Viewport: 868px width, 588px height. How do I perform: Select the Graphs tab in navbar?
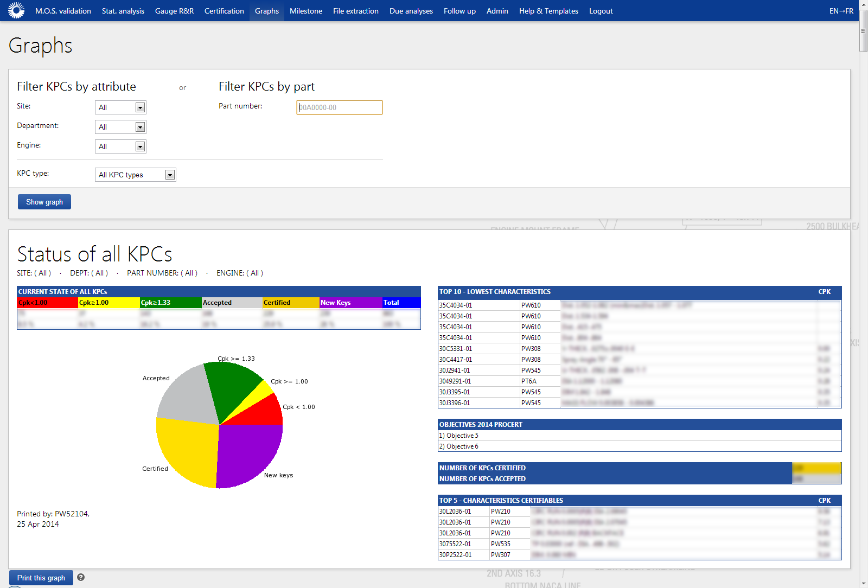267,11
